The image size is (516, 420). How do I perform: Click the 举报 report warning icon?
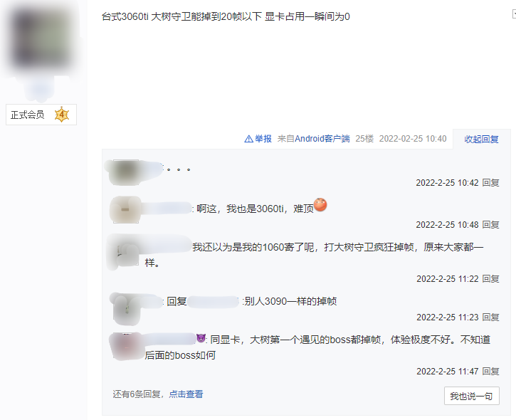coord(248,139)
